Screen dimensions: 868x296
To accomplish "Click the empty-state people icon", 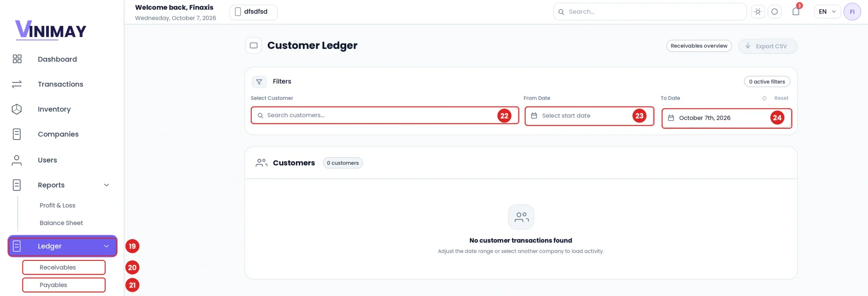I will click(521, 217).
